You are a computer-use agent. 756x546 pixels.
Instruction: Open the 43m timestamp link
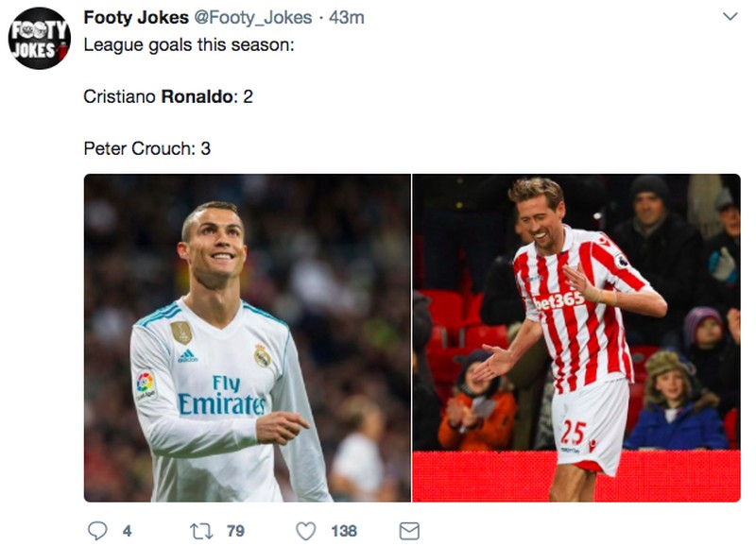coord(346,18)
